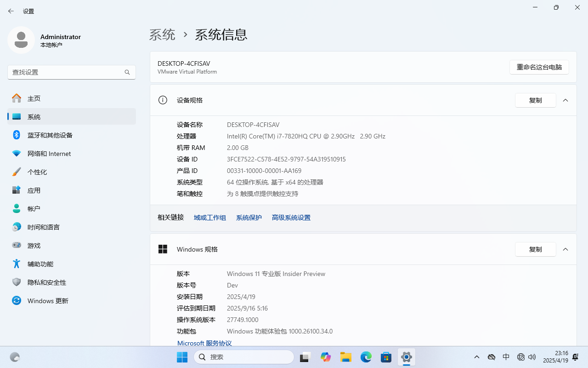The width and height of the screenshot is (588, 368).
Task: Click the Bluetooth icon in sidebar
Action: coord(17,135)
